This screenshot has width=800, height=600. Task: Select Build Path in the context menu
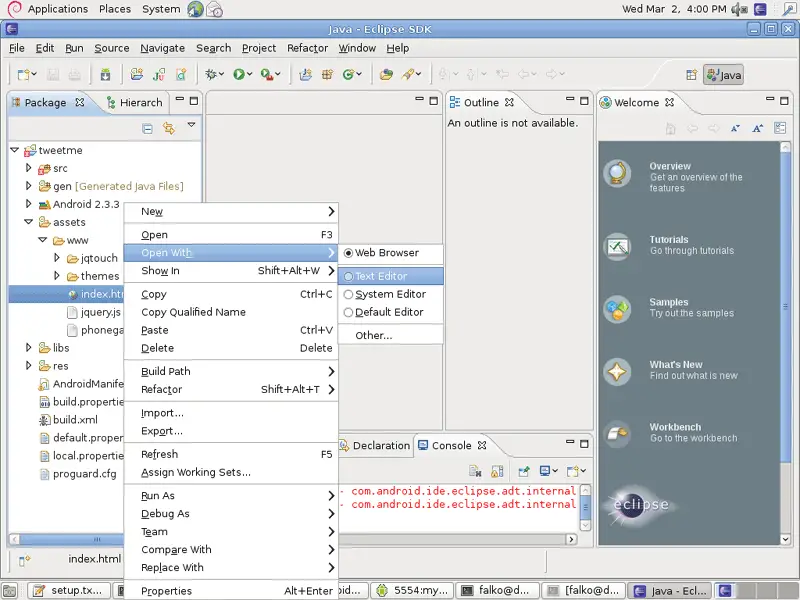click(x=231, y=371)
